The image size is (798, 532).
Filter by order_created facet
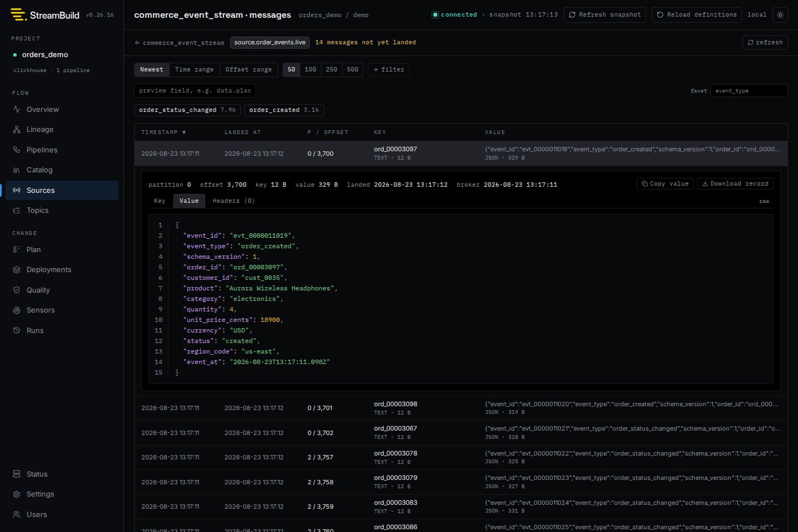[x=284, y=110]
